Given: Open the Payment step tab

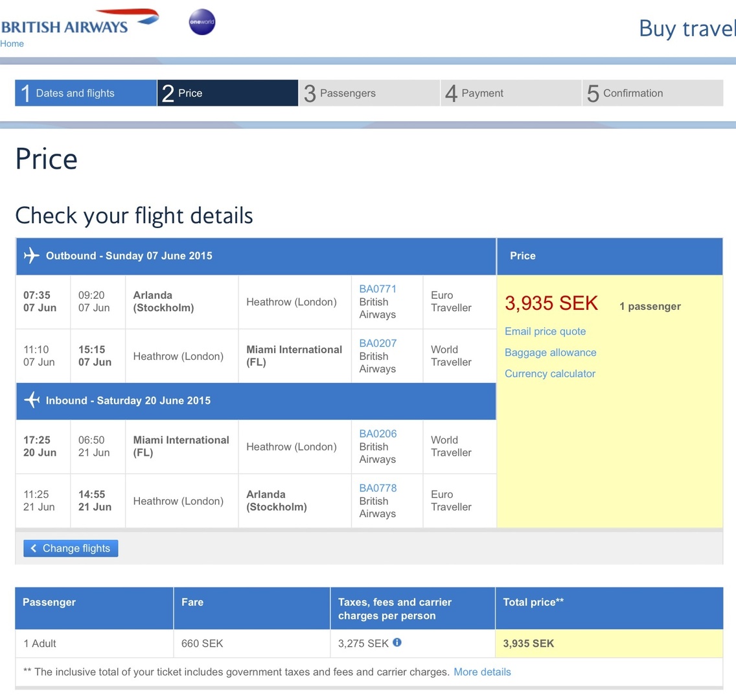Looking at the screenshot, I should click(511, 93).
